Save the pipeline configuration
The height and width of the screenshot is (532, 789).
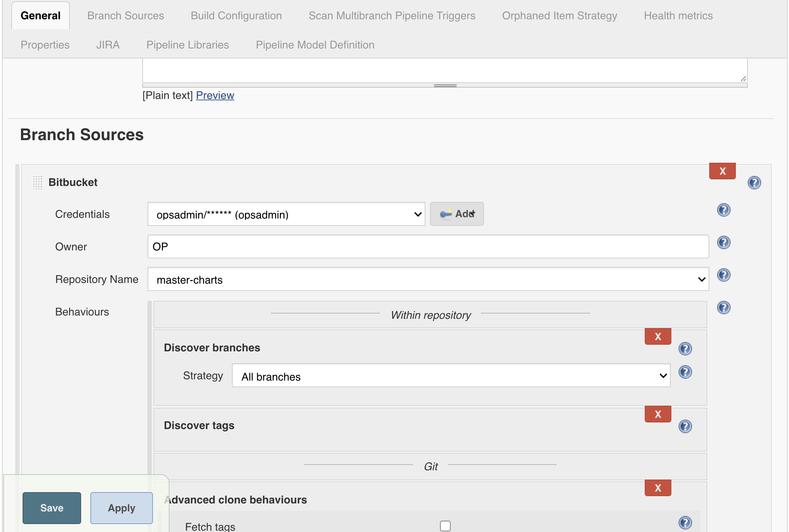[x=52, y=508]
